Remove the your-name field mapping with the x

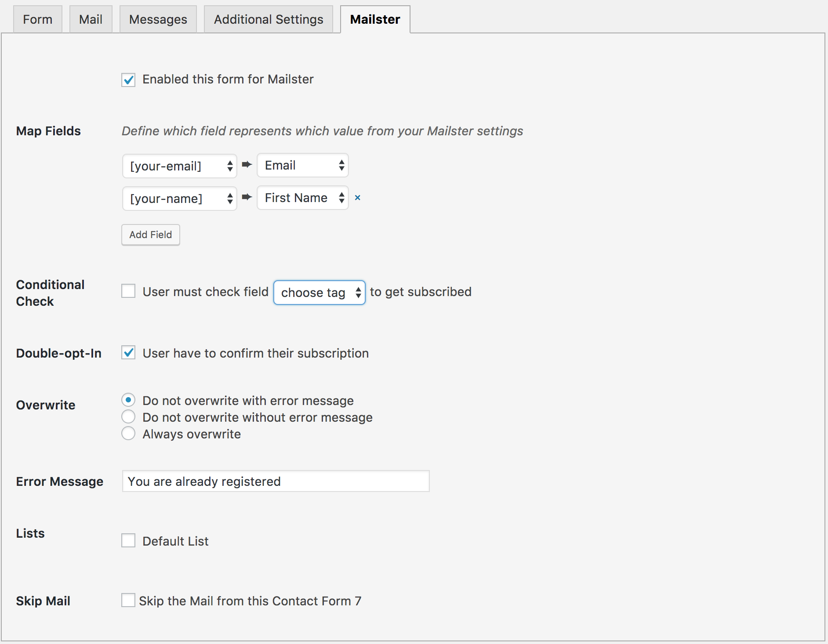358,198
